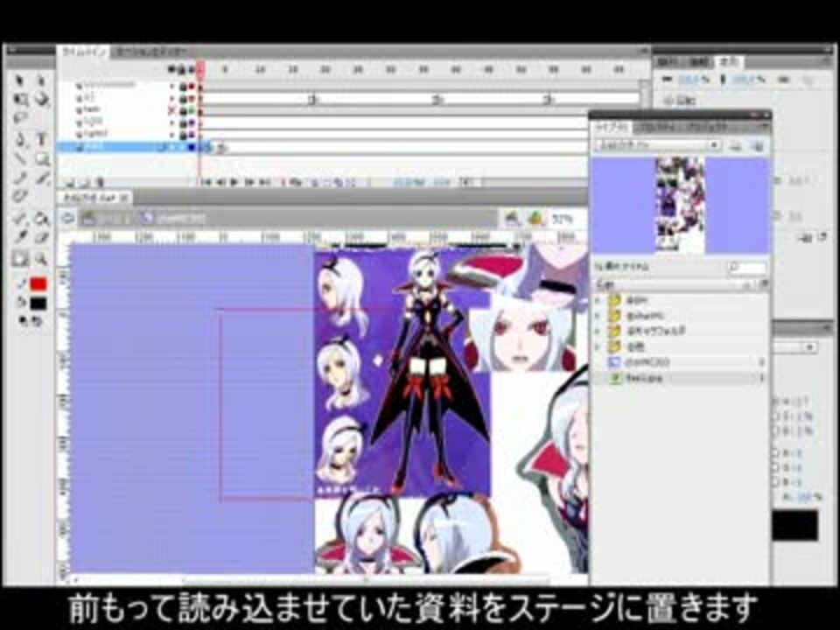Screen dimensions: 840x630
Task: Toggle outline color on hair layer
Action: (192, 110)
